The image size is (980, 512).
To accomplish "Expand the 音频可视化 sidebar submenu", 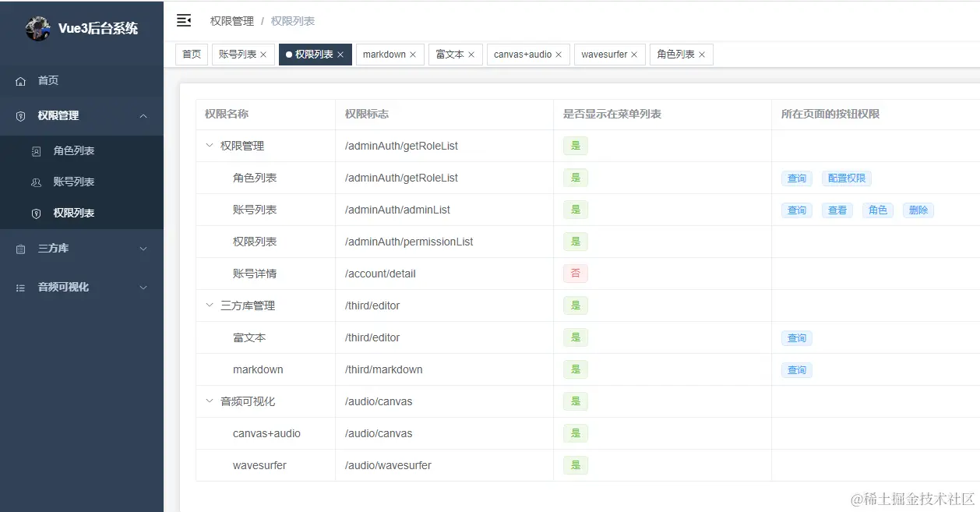I will (x=143, y=288).
